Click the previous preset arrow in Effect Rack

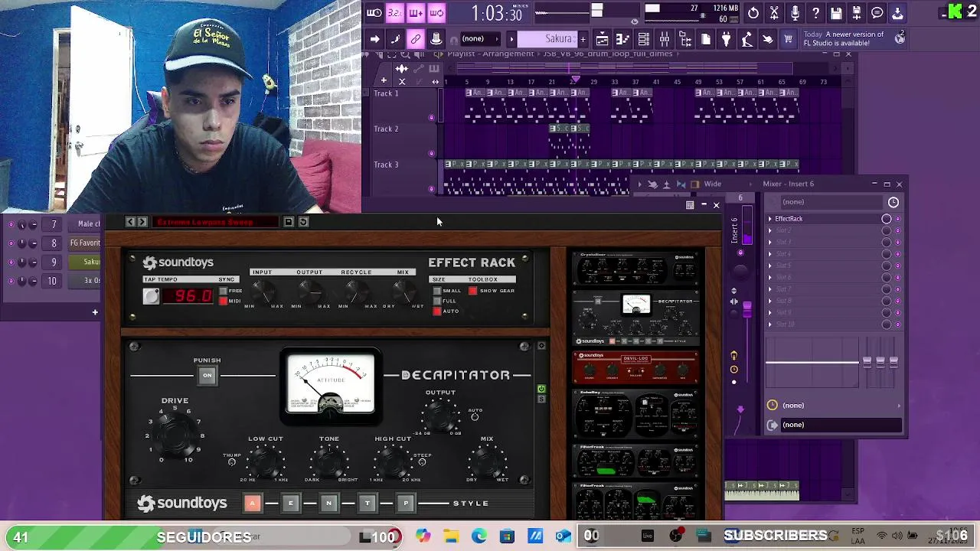(130, 222)
